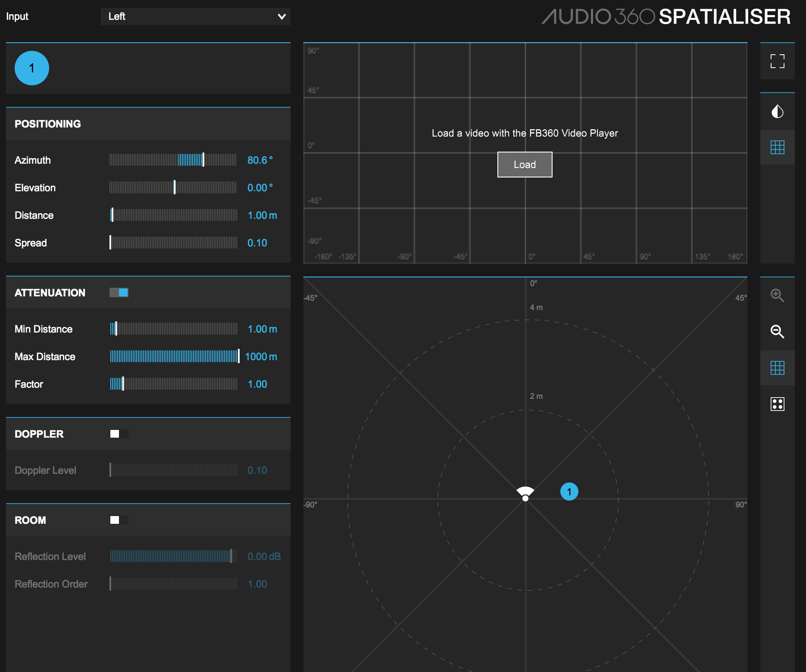Adjust the Elevation slider
806x672 pixels.
click(173, 187)
